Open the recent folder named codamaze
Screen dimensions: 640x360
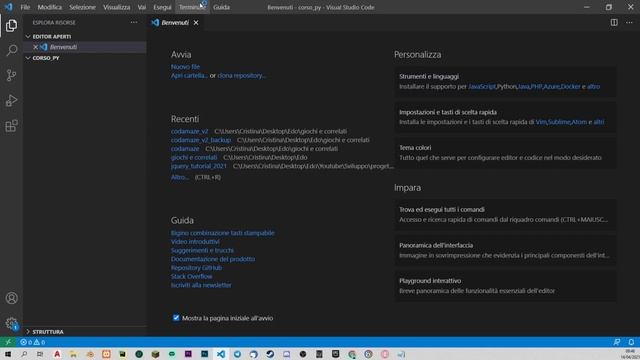[x=185, y=149]
